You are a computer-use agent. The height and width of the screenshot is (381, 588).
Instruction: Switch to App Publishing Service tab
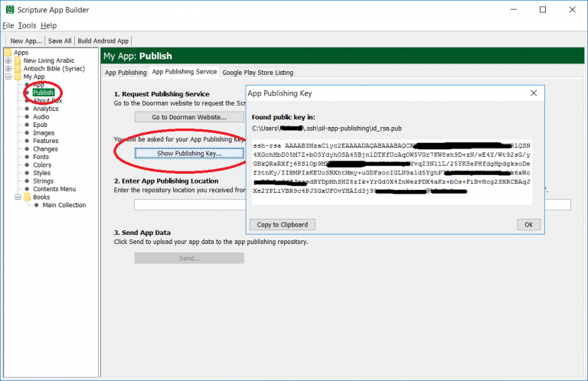tap(184, 72)
